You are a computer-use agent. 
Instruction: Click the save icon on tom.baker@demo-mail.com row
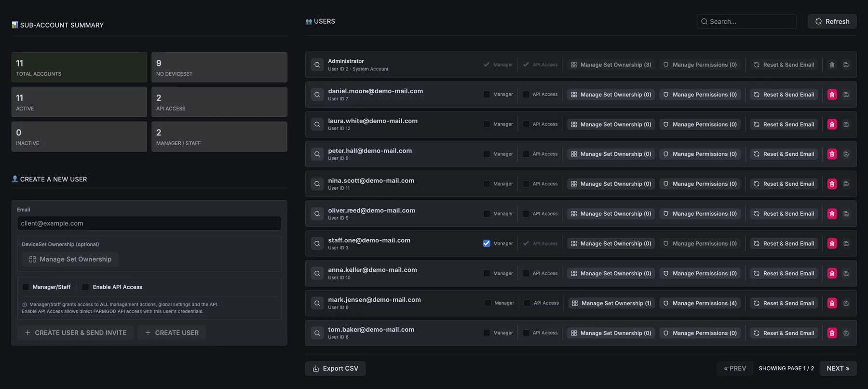click(x=846, y=333)
